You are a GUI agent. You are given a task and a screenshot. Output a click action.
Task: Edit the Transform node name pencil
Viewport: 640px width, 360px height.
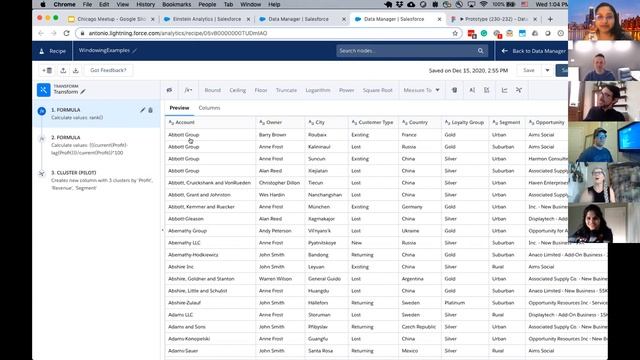(83, 92)
